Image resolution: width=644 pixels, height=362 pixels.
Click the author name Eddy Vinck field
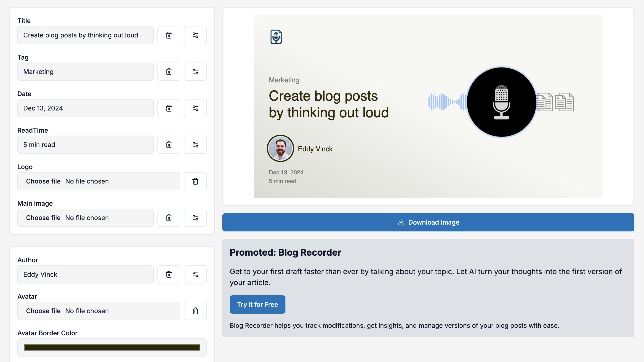coord(86,274)
